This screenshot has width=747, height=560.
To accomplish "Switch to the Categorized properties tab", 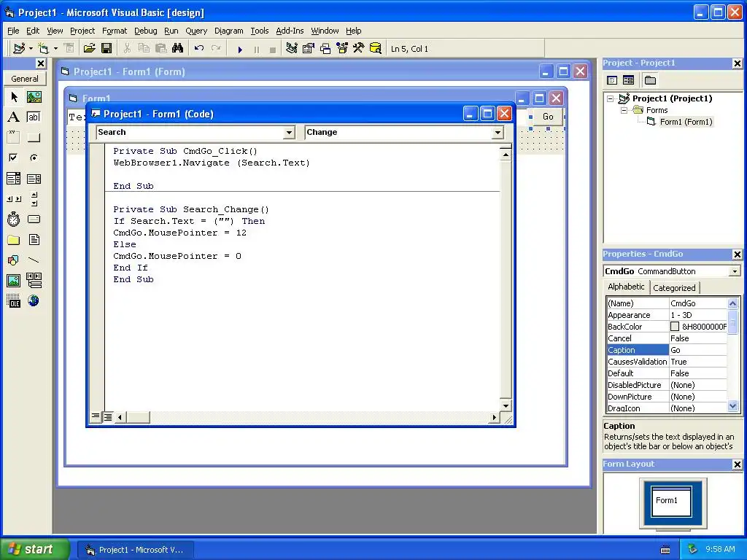I will [x=673, y=287].
